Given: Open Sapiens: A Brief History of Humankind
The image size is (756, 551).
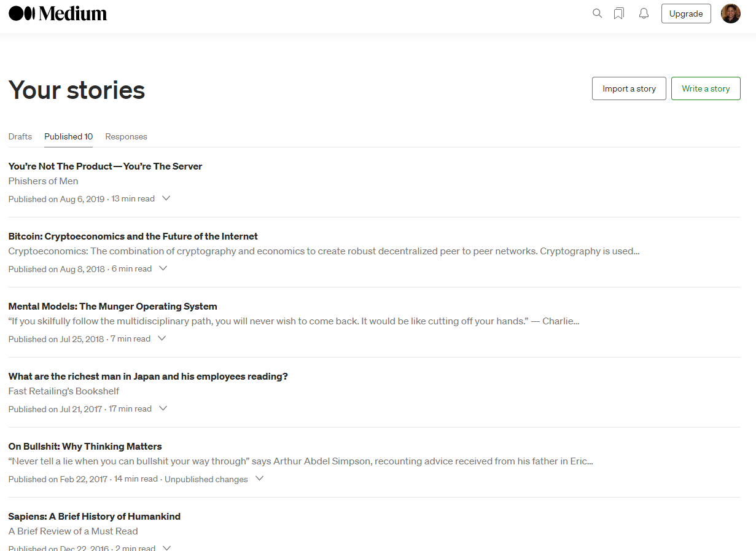Looking at the screenshot, I should point(95,516).
